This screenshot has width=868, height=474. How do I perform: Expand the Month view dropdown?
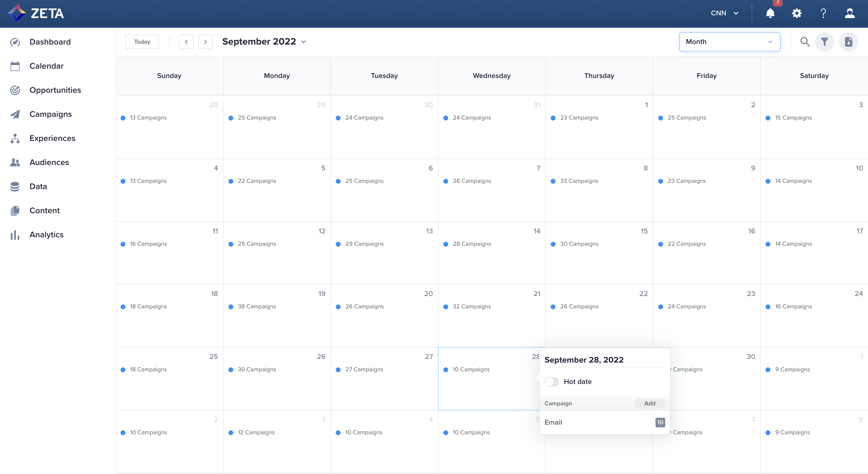(x=729, y=42)
